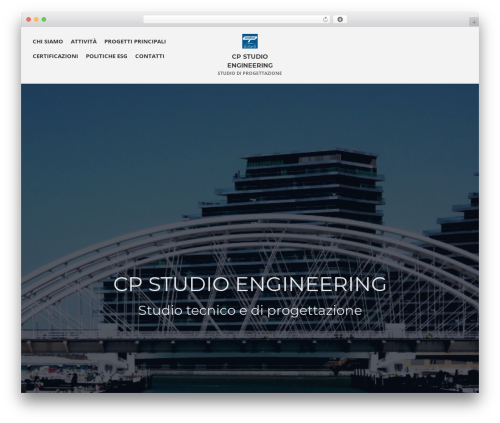Click the round icon right of address bar
This screenshot has width=500, height=423.
[x=340, y=20]
